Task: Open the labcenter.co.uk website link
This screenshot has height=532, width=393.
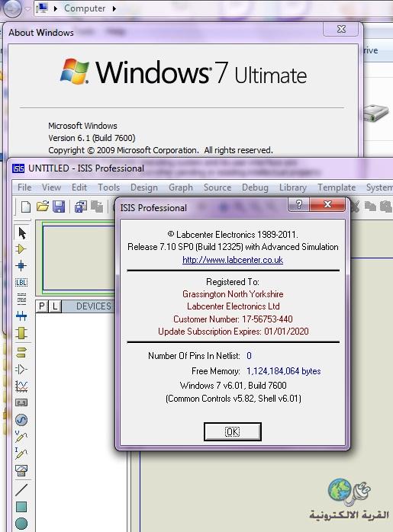Action: (233, 260)
